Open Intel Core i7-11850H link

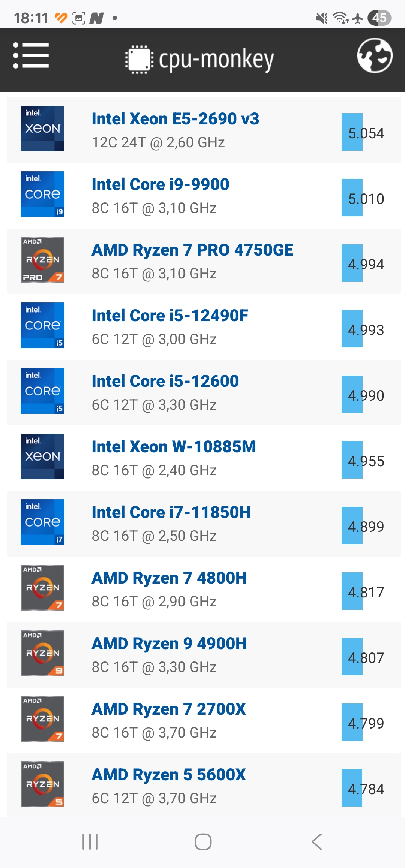point(171,512)
